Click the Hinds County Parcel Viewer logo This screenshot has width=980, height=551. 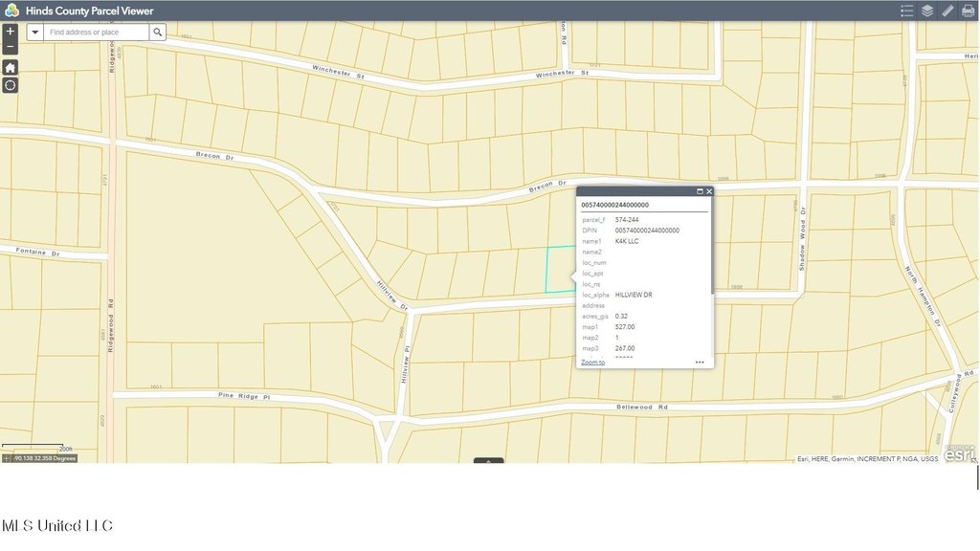click(11, 11)
